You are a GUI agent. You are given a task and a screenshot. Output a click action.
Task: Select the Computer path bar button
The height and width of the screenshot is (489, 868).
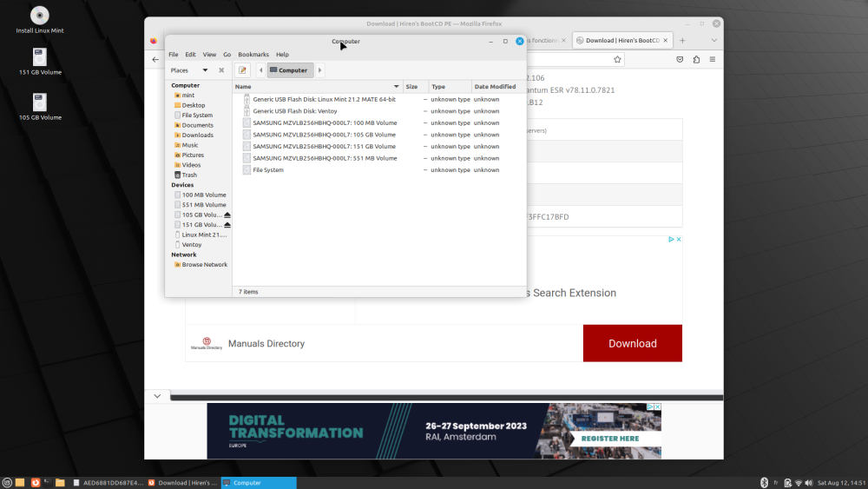click(290, 70)
